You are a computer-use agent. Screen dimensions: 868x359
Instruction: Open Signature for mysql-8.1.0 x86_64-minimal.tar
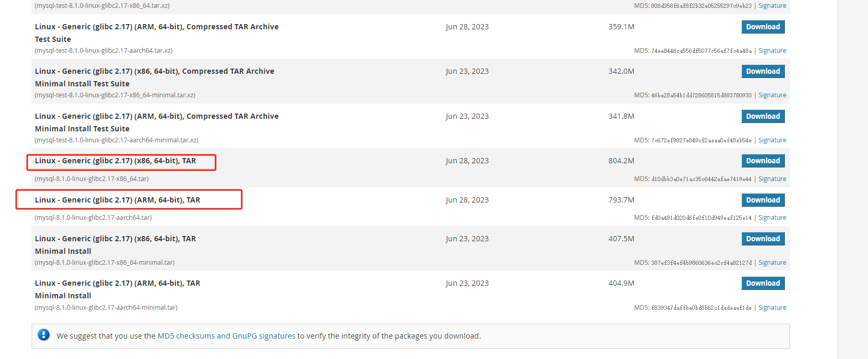click(772, 263)
